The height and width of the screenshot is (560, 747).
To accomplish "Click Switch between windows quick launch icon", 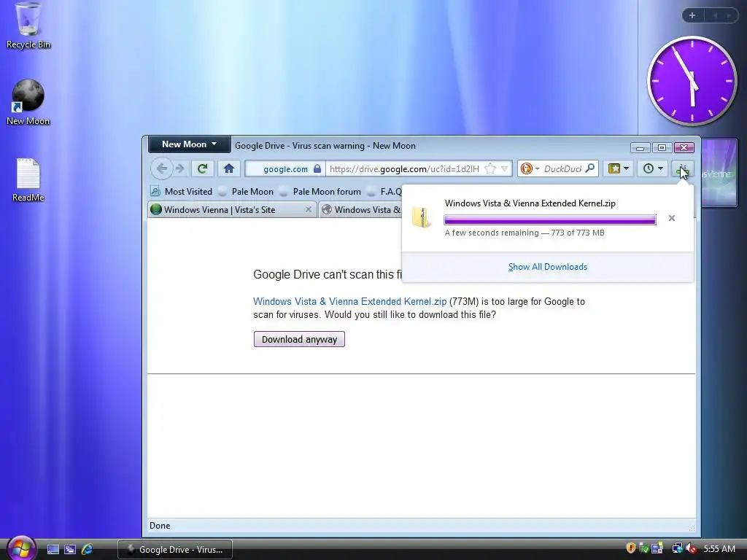I will pyautogui.click(x=70, y=550).
